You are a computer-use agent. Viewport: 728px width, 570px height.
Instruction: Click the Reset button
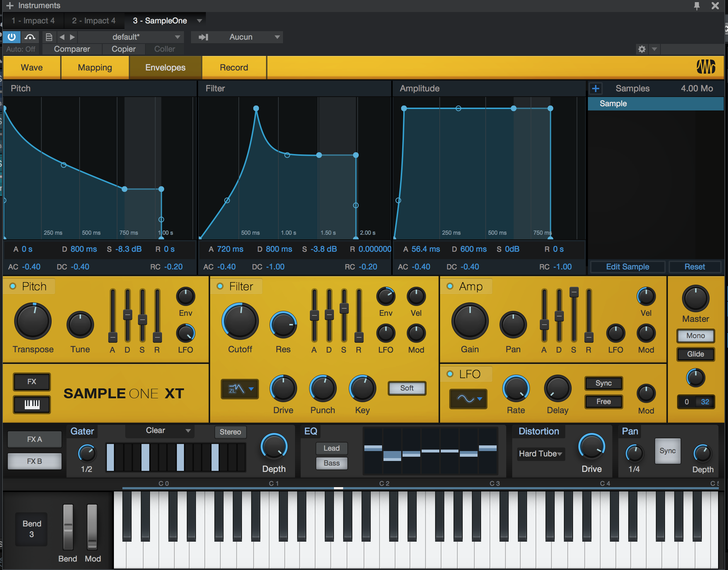click(695, 267)
